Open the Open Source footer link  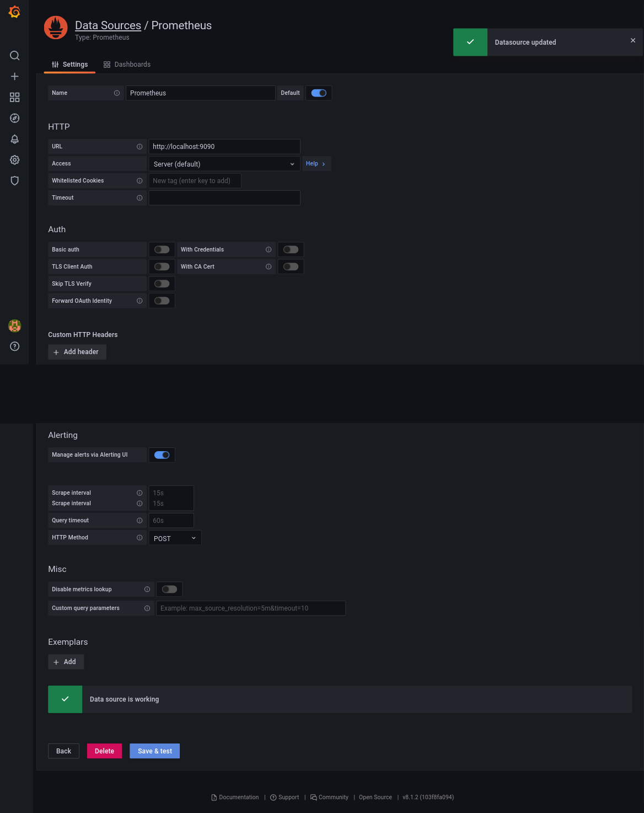pyautogui.click(x=375, y=798)
